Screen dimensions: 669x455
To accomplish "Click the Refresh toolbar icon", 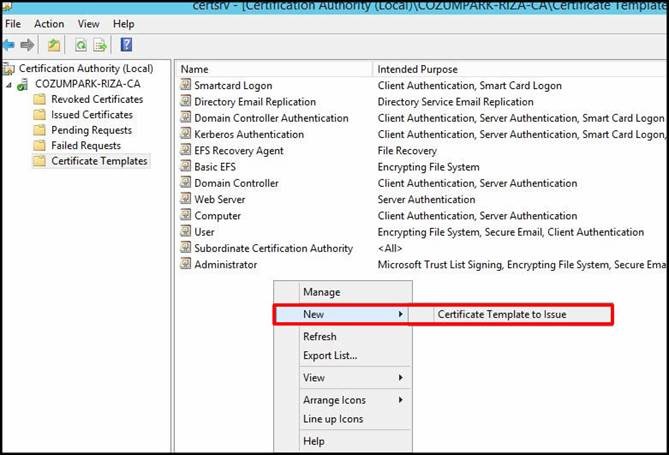I will click(81, 45).
